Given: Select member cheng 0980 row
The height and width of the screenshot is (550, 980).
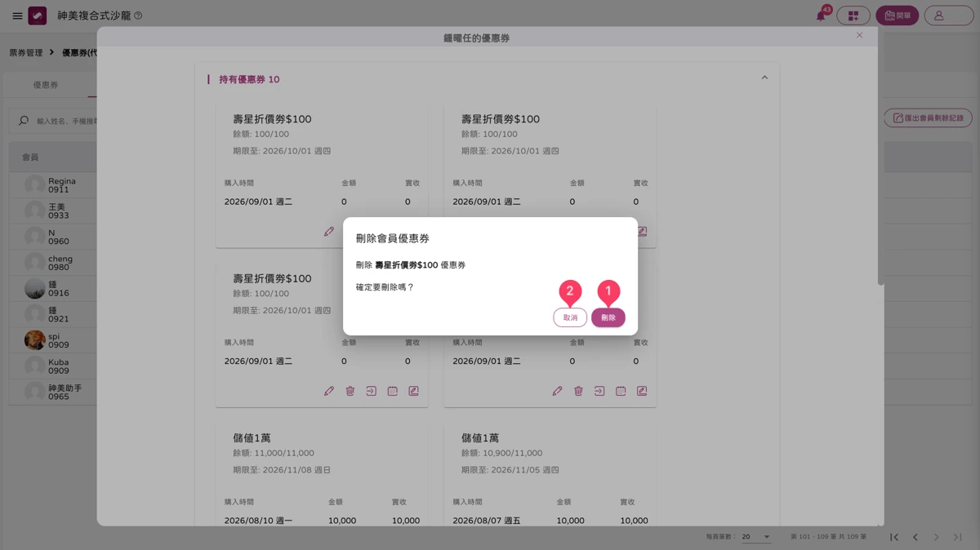Looking at the screenshot, I should [x=53, y=263].
